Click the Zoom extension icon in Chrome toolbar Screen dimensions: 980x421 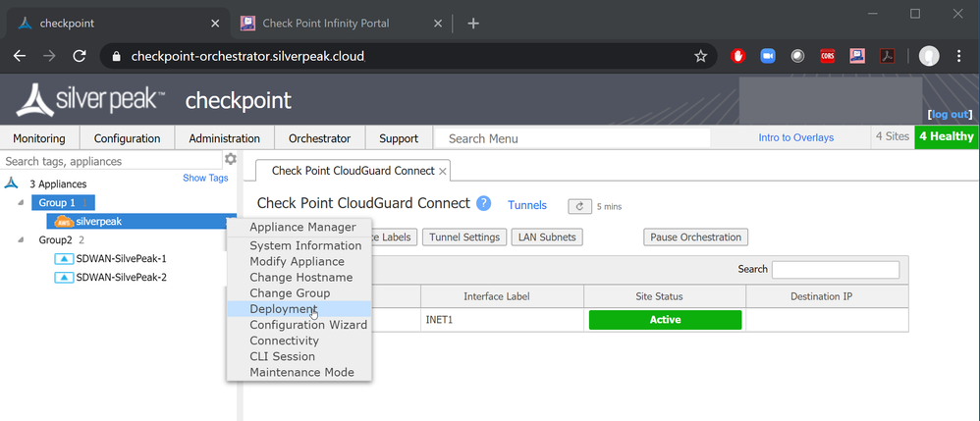tap(768, 56)
